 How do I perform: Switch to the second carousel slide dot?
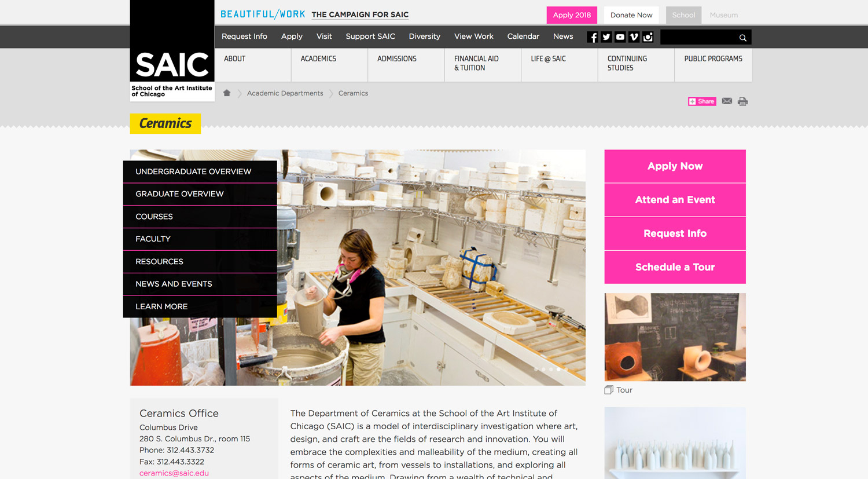coord(543,369)
